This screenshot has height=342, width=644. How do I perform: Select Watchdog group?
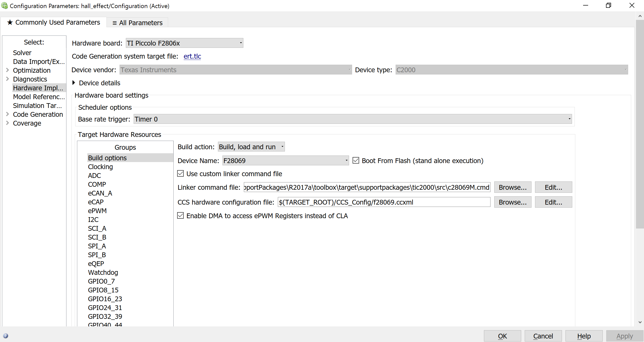pyautogui.click(x=103, y=272)
